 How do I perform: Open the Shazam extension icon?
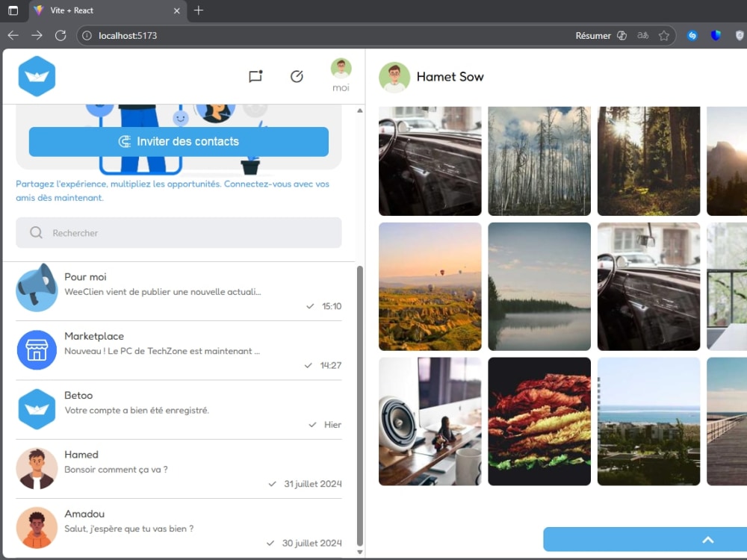[692, 36]
